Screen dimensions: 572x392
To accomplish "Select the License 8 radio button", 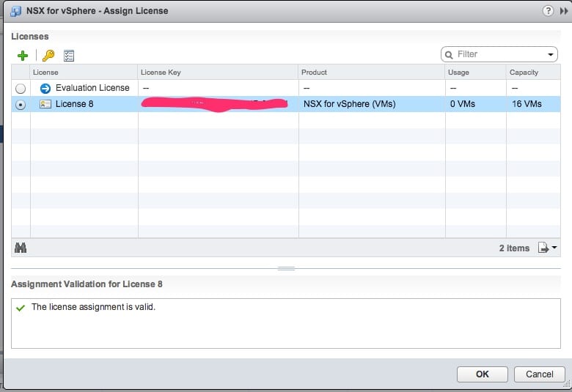I will [x=21, y=105].
